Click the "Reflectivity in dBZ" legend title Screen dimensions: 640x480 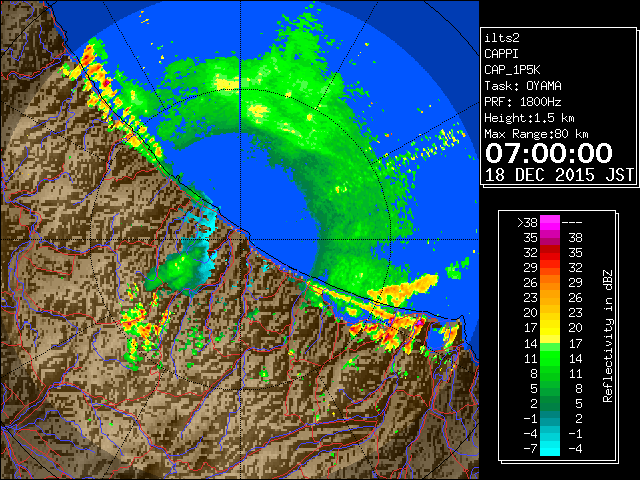[608, 336]
